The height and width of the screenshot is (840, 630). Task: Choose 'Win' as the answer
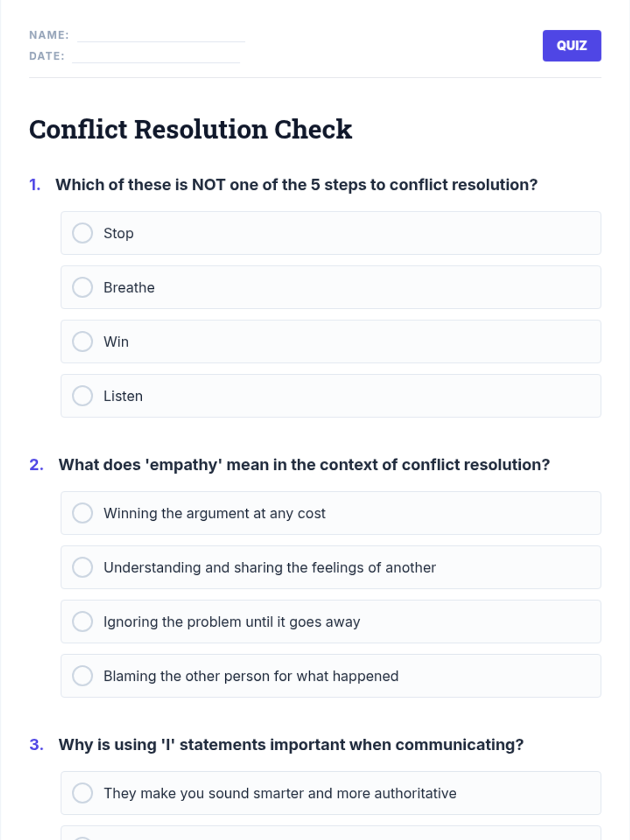click(x=82, y=342)
